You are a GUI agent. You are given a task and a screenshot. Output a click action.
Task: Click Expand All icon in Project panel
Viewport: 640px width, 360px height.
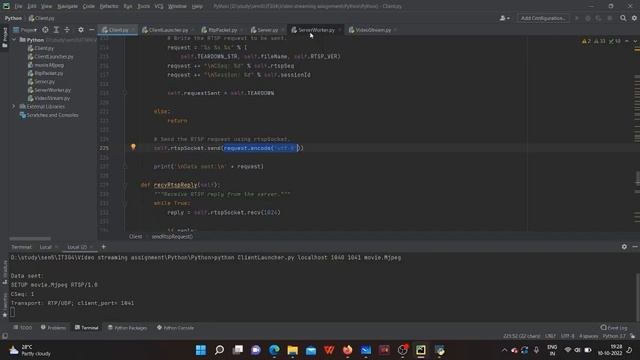pos(56,30)
